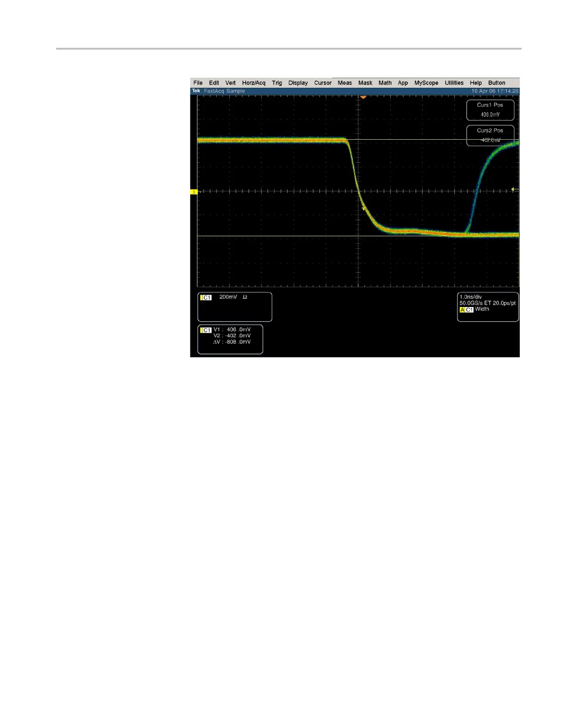Open the Utilities menu
563x728 pixels.
point(454,83)
